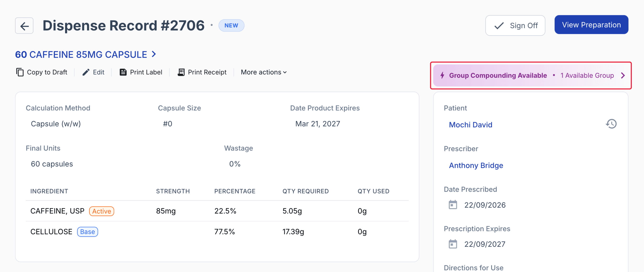
Task: Click the Copy to Draft icon
Action: (x=20, y=72)
